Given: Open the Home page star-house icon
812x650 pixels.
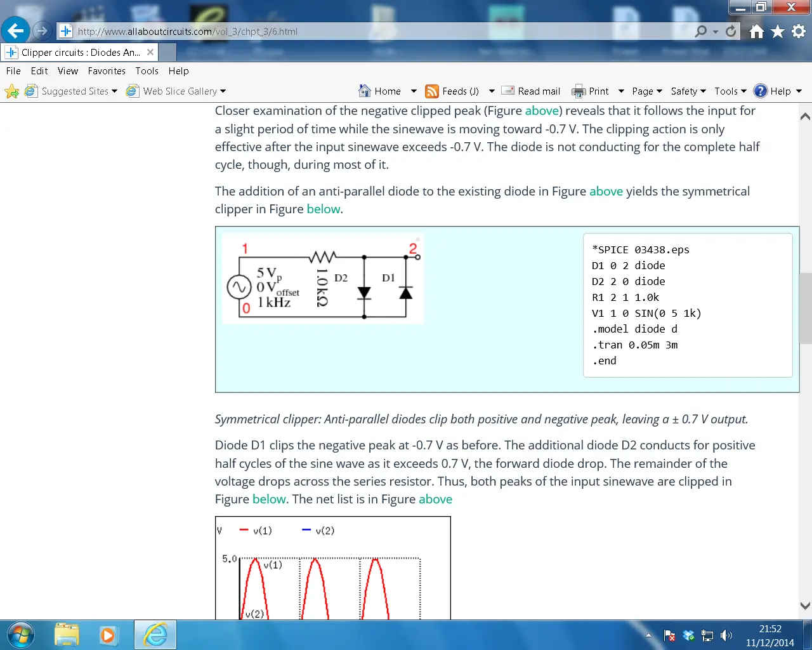Looking at the screenshot, I should [757, 31].
